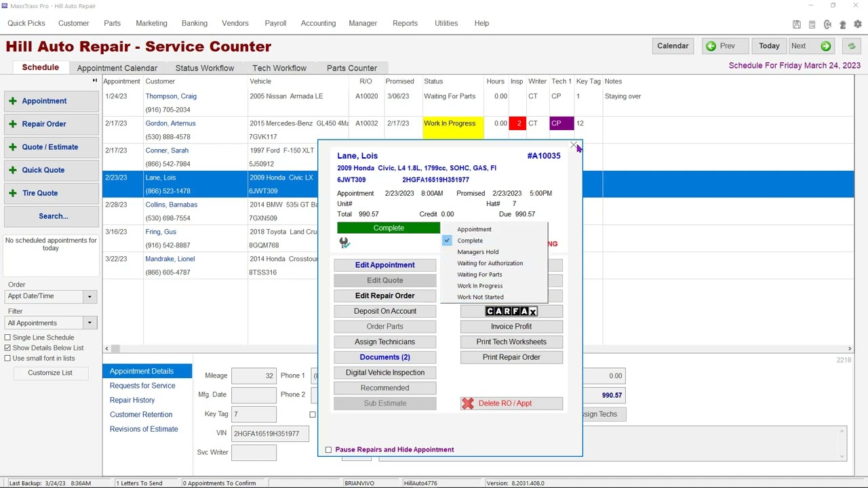Click the plus icon next to Quick Quote
The image size is (868, 488).
click(x=13, y=170)
